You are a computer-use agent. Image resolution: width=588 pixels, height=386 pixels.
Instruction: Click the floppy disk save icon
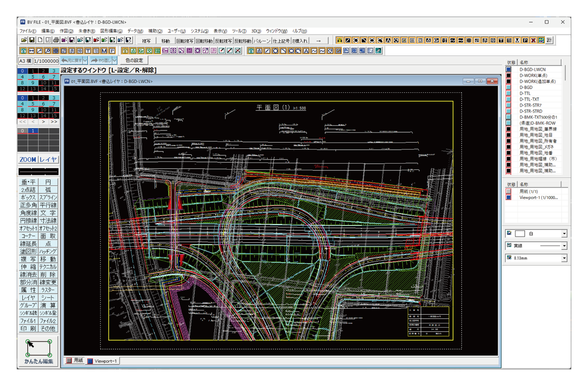coord(31,40)
